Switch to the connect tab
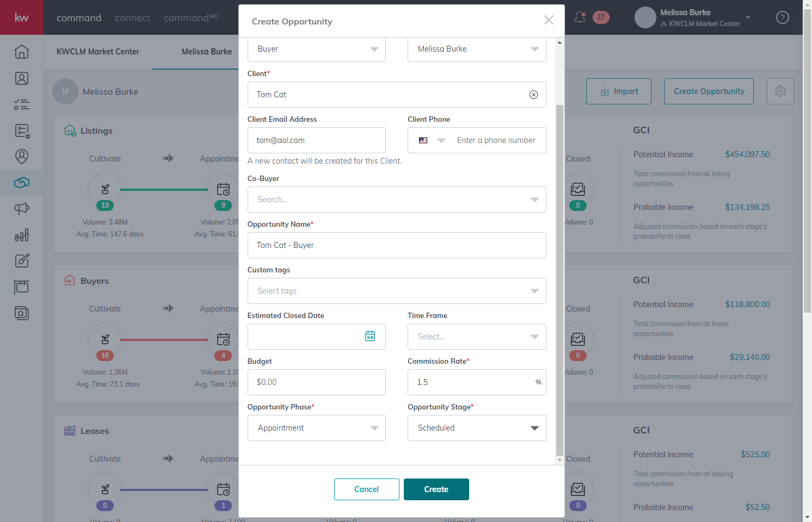 [x=132, y=18]
